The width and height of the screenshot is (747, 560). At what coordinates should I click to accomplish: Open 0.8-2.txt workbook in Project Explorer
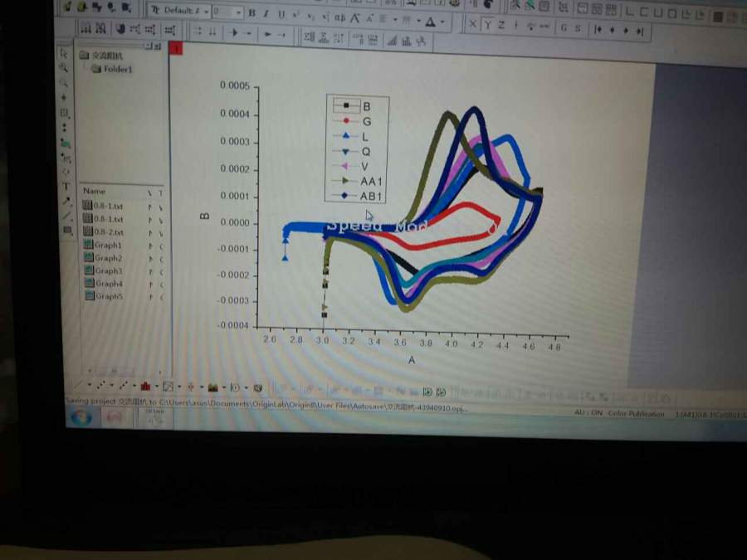(x=104, y=232)
